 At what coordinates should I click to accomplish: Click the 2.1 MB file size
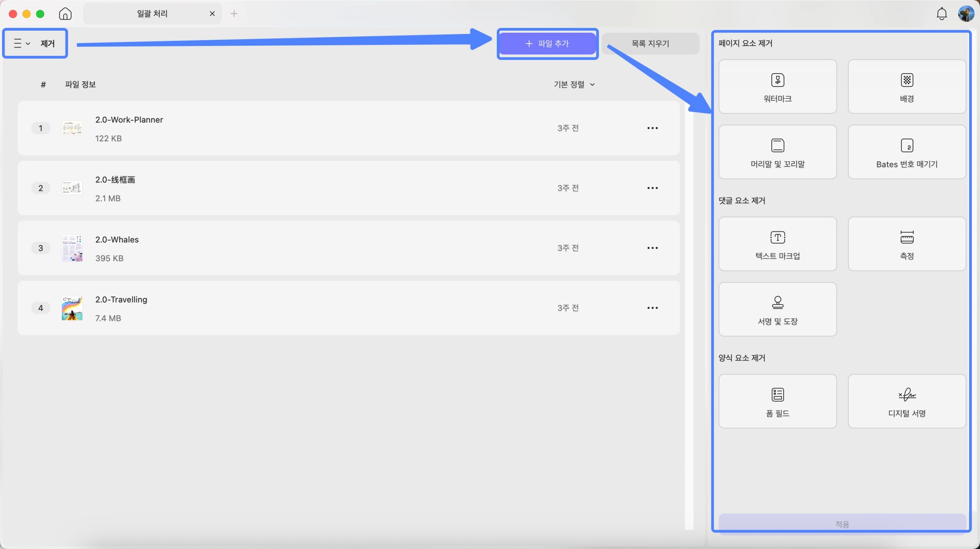tap(108, 198)
